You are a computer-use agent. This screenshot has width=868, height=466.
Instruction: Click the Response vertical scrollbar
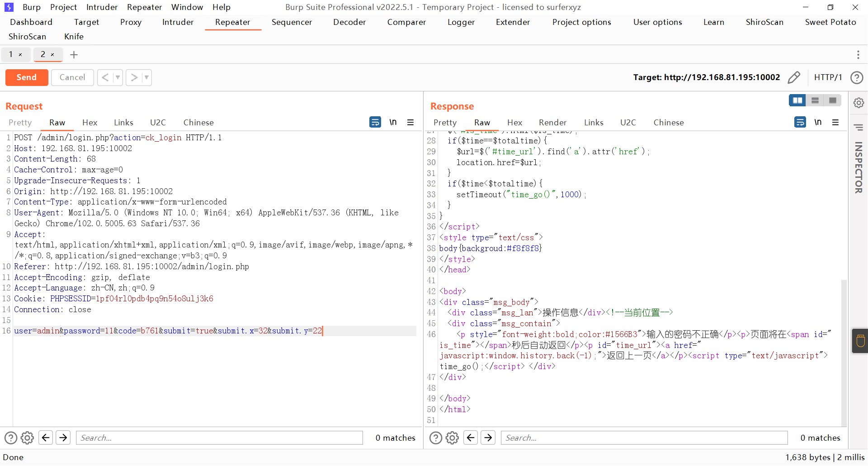tap(843, 353)
